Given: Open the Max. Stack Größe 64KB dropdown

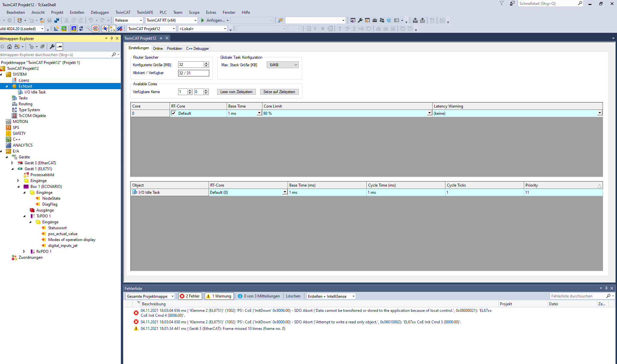Looking at the screenshot, I should (282, 65).
